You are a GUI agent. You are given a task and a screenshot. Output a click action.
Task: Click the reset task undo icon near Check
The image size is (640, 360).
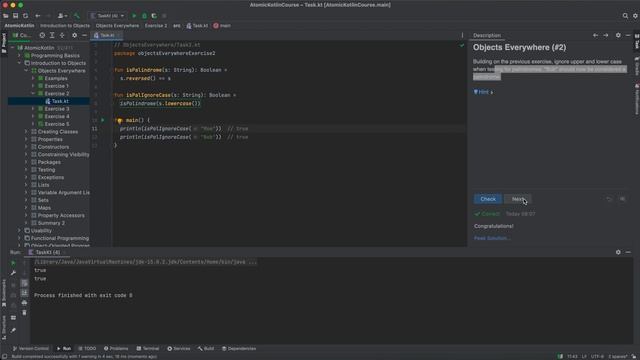point(609,199)
